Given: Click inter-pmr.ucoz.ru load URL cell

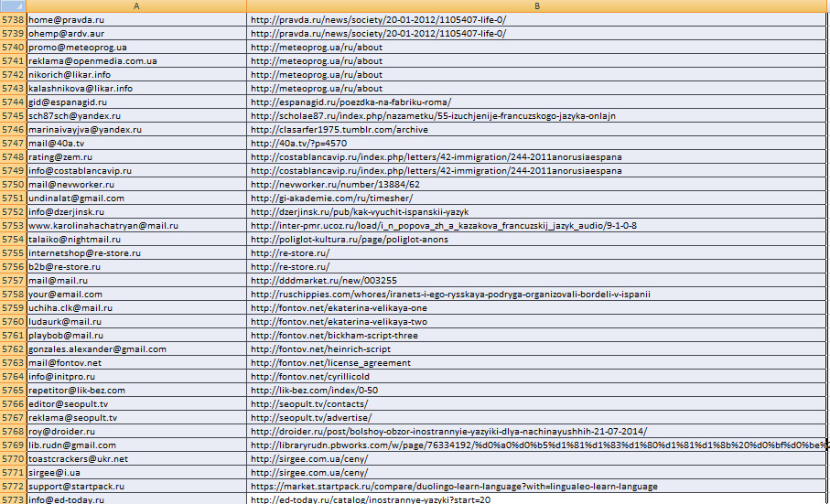Looking at the screenshot, I should (x=537, y=225).
